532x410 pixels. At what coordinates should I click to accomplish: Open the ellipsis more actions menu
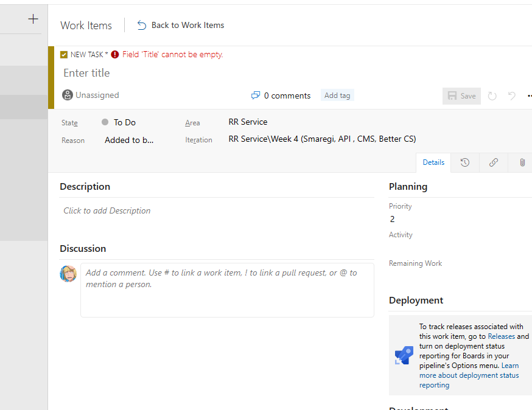tap(529, 96)
